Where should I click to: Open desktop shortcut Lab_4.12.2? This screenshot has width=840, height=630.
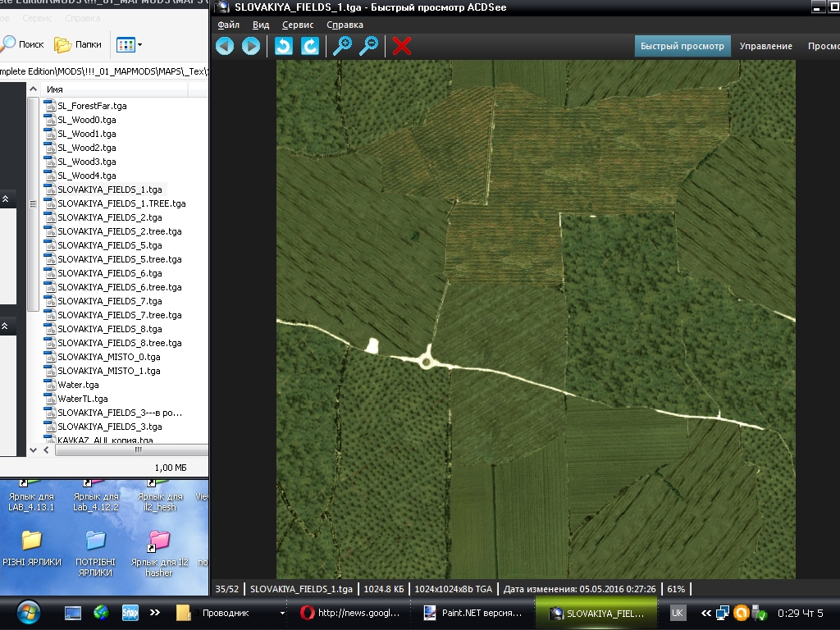[95, 496]
